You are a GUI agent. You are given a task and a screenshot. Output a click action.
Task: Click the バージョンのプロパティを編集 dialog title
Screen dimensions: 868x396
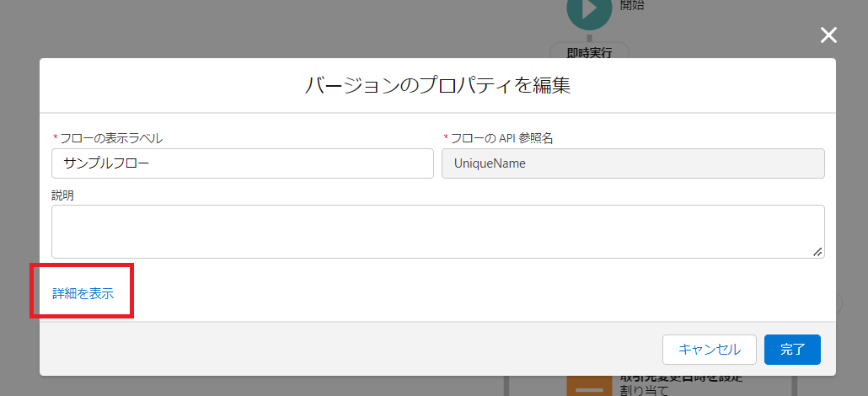[x=437, y=86]
